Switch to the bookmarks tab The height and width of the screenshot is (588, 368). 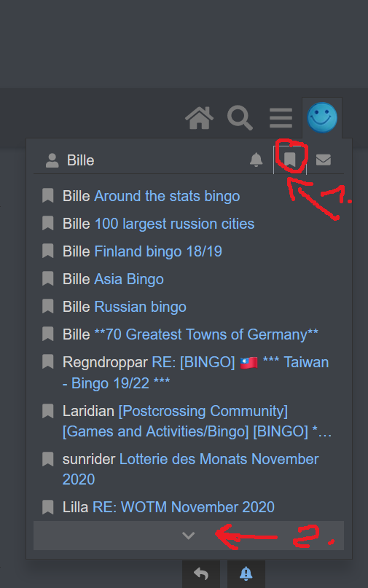tap(290, 160)
